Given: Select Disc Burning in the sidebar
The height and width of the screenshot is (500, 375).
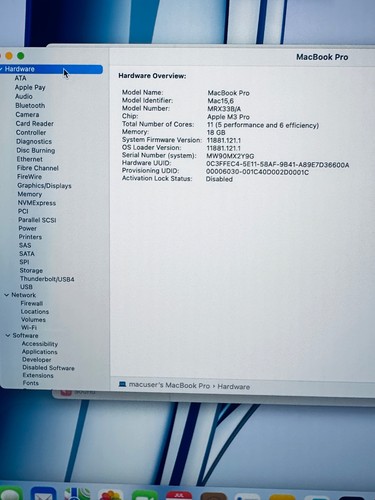Looking at the screenshot, I should pyautogui.click(x=36, y=150).
